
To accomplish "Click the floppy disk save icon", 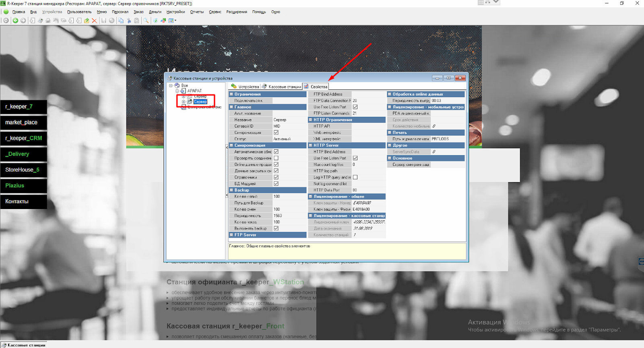I will pyautogui.click(x=104, y=21).
